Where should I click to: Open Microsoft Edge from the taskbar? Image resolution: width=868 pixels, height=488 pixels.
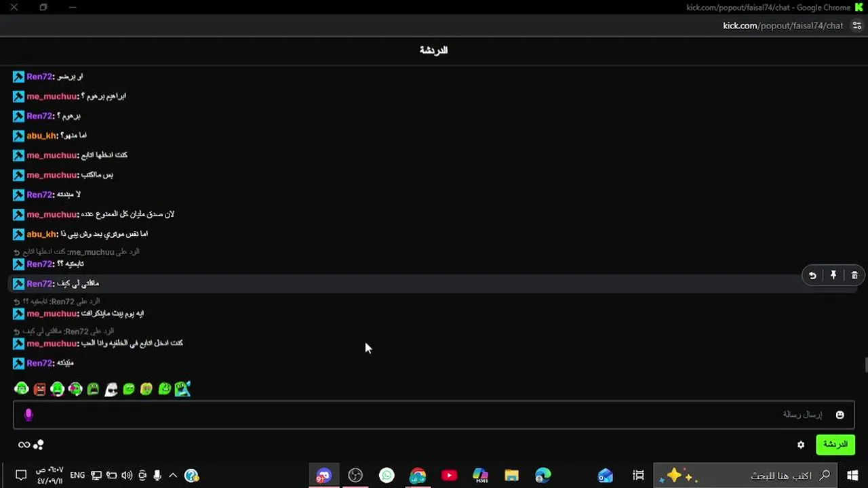tap(542, 475)
